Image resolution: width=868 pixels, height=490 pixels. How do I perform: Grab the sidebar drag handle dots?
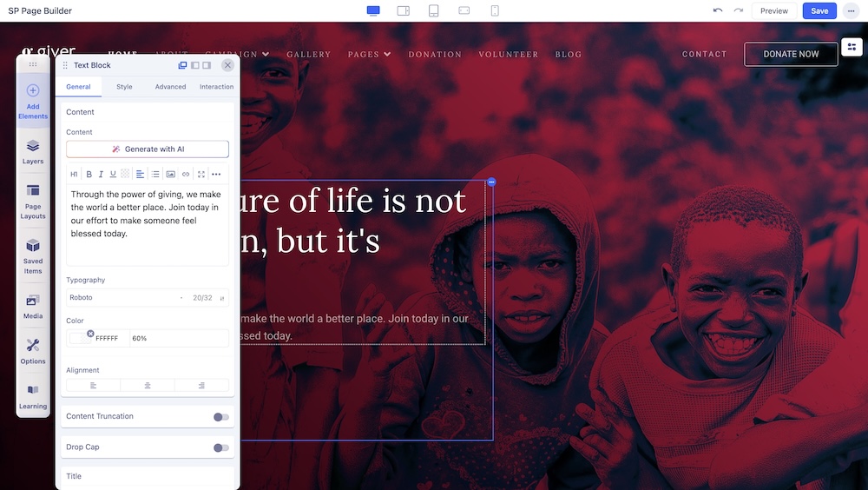[x=33, y=64]
